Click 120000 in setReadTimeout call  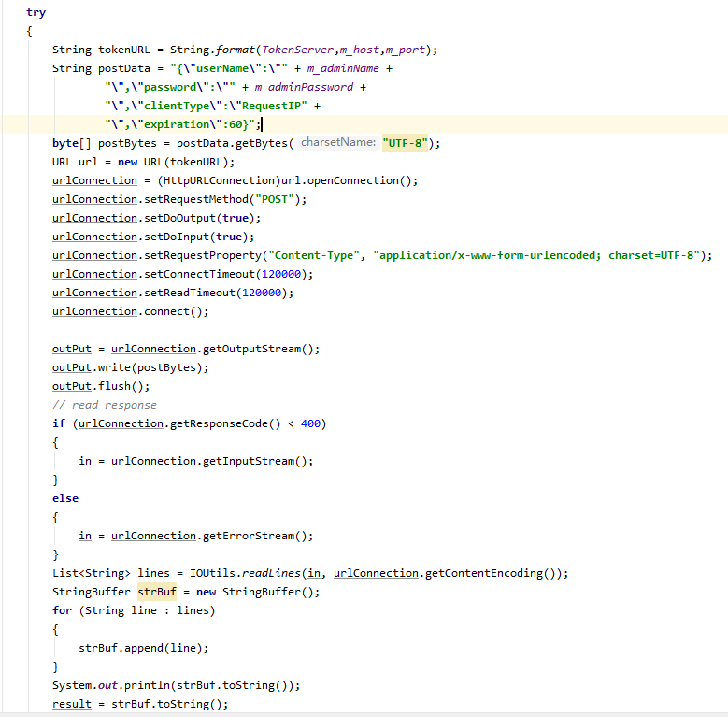(262, 293)
